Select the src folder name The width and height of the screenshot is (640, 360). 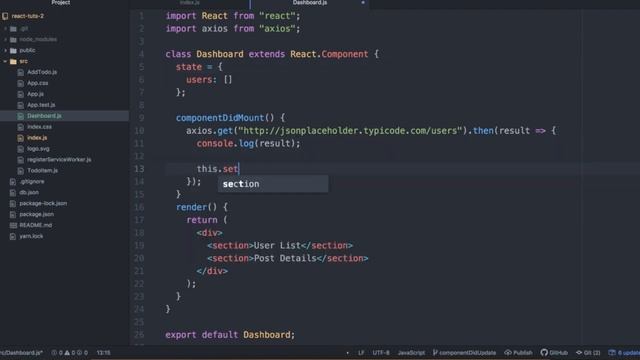[x=23, y=62]
